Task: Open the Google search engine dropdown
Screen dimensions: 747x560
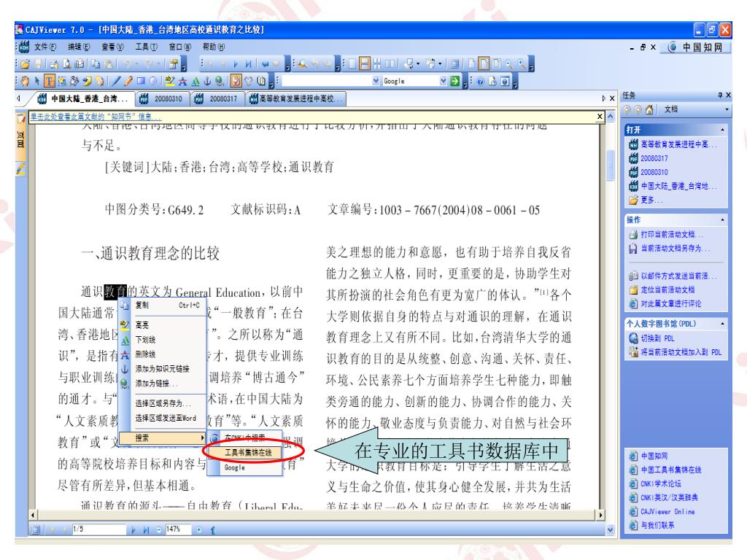Action: (443, 81)
